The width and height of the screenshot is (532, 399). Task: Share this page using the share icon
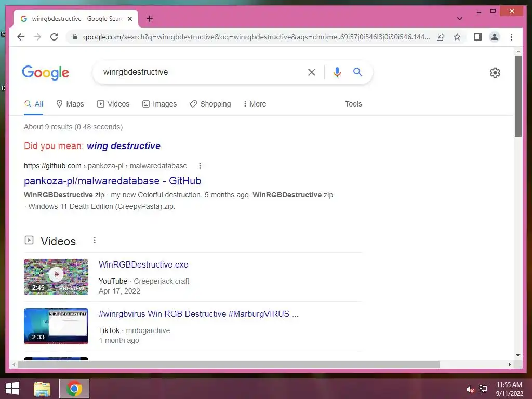[441, 37]
